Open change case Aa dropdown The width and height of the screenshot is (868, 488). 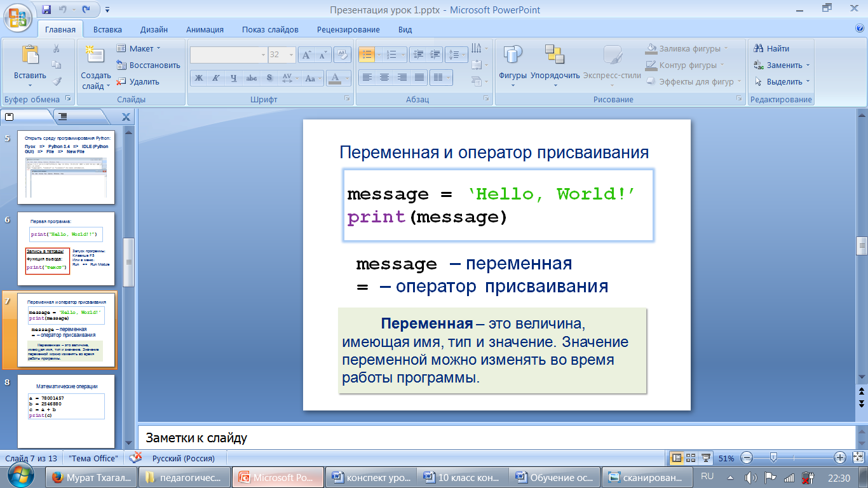(x=312, y=78)
